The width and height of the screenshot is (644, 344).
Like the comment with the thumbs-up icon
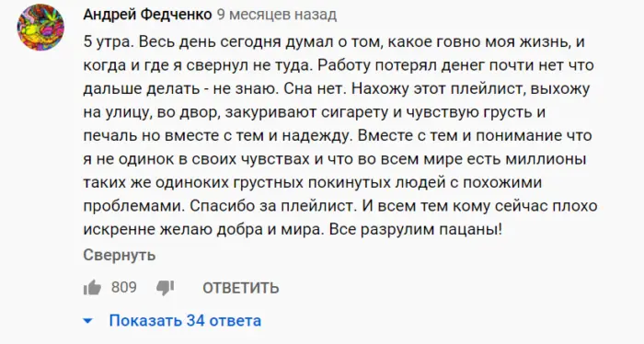click(x=92, y=287)
